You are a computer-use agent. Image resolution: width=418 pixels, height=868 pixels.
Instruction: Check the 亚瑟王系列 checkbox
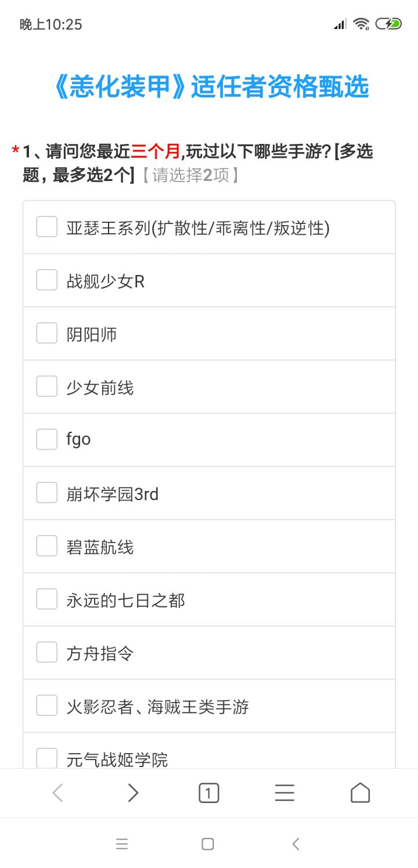tap(47, 227)
